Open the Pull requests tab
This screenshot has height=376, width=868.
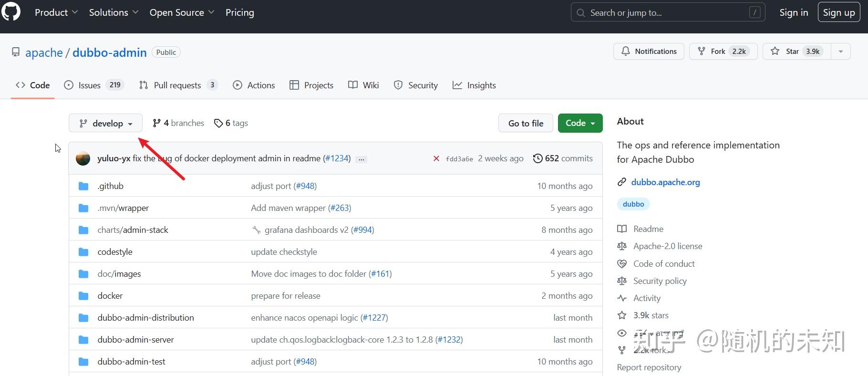(x=178, y=85)
